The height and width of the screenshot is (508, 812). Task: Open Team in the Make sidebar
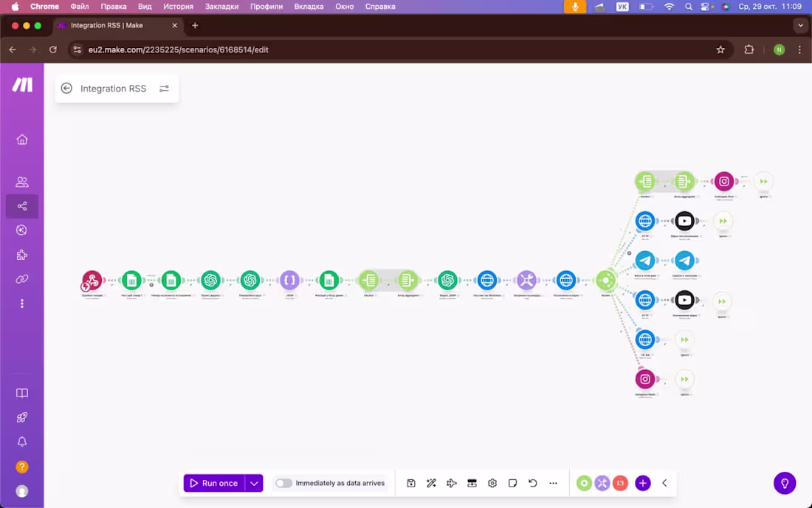tap(21, 182)
